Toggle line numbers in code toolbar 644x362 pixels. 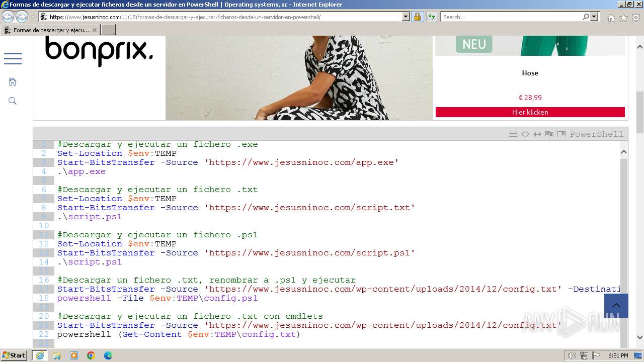[513, 134]
